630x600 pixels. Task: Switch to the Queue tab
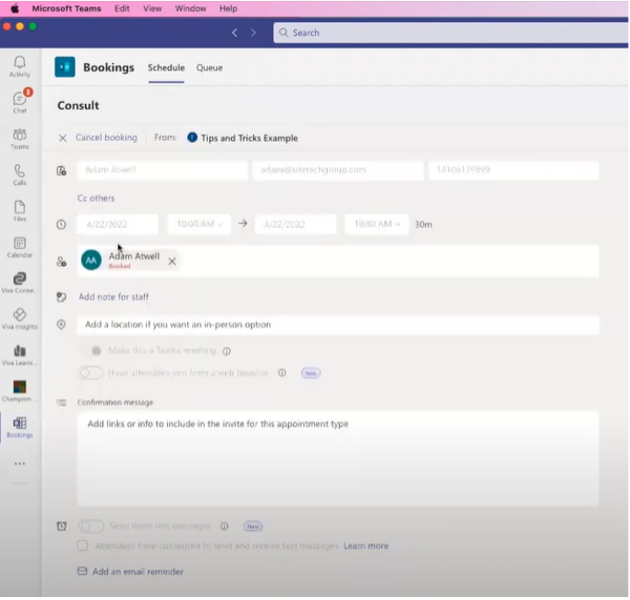(x=209, y=68)
